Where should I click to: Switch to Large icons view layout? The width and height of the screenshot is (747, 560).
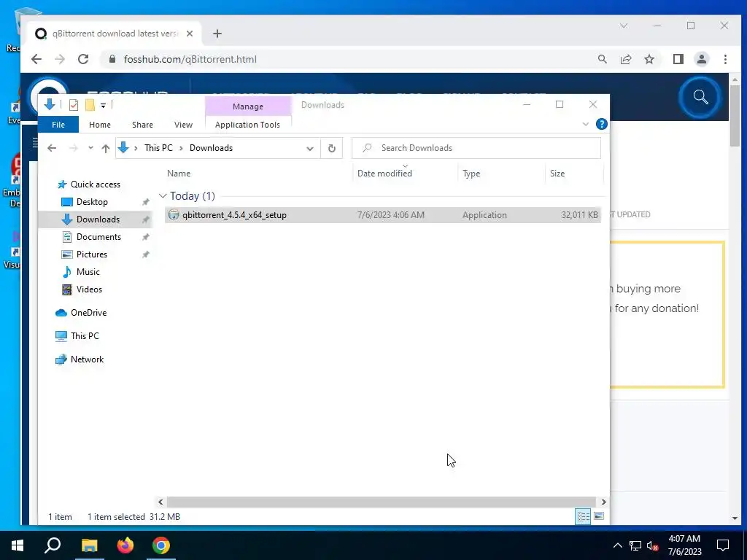(599, 516)
